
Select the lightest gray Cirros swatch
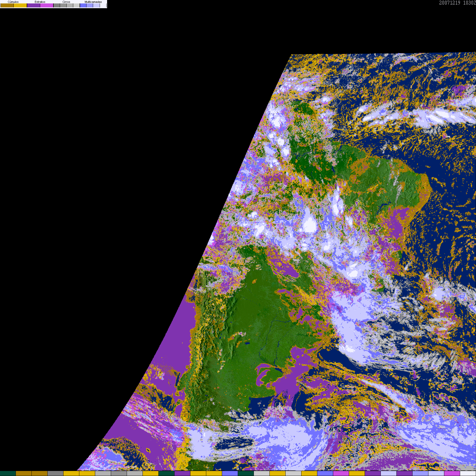[76, 5]
